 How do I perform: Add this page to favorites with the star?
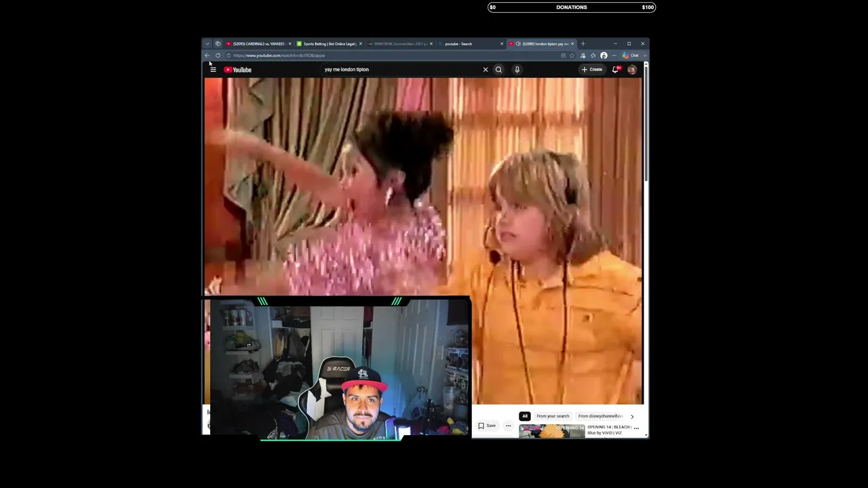[572, 56]
